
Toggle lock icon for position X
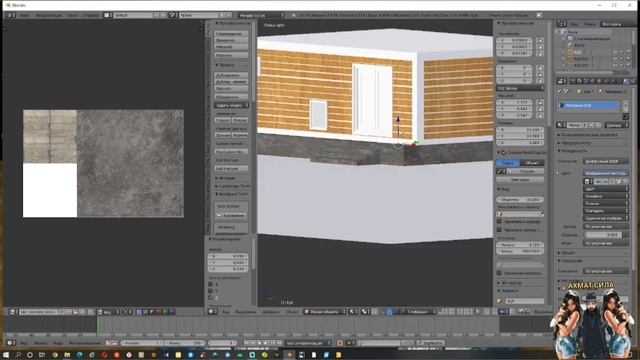click(540, 41)
